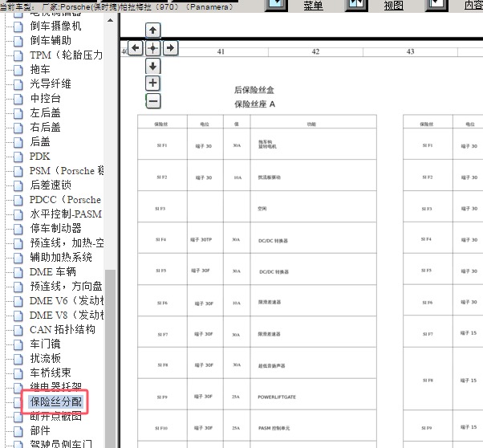Screen dimensions: 483x448
Task: Click document icon beside 中控台
Action: (18, 99)
